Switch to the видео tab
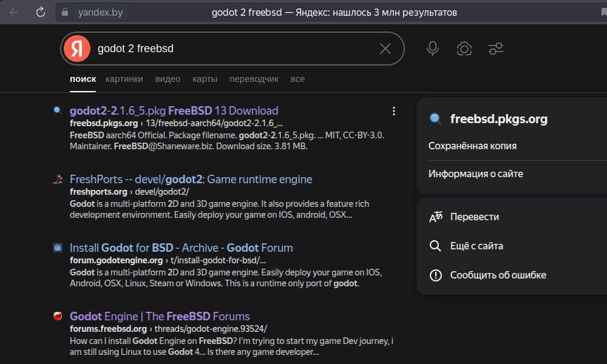This screenshot has width=607, height=364. 168,79
